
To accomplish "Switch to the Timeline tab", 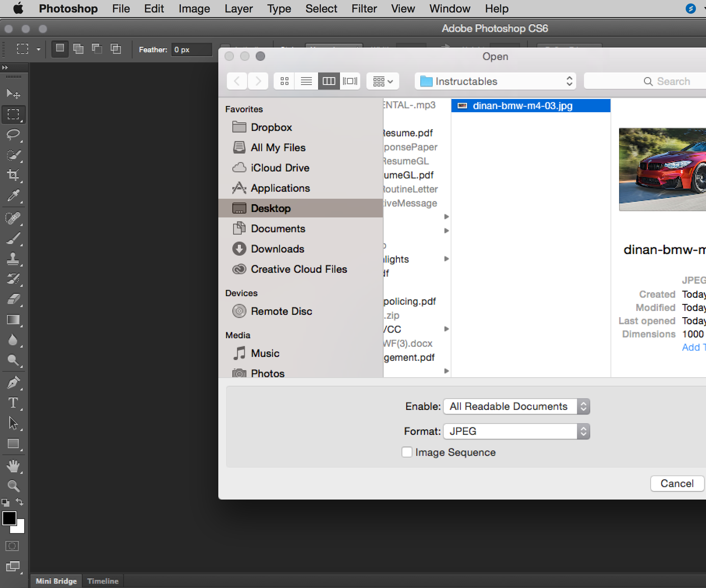I will pyautogui.click(x=103, y=581).
